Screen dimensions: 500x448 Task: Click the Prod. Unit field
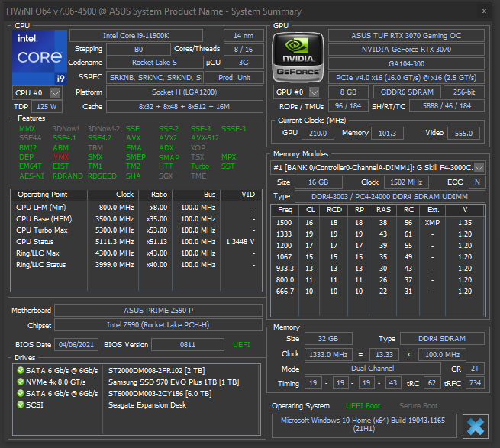coord(234,78)
